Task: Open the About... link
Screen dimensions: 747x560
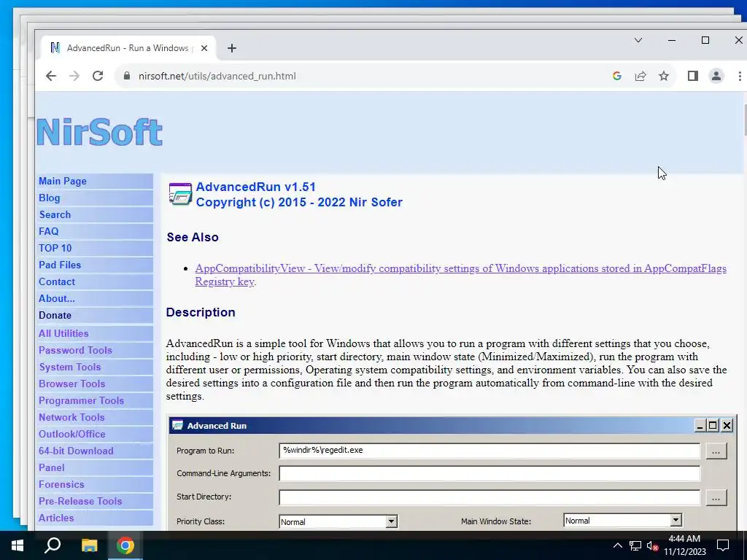Action: pos(57,298)
